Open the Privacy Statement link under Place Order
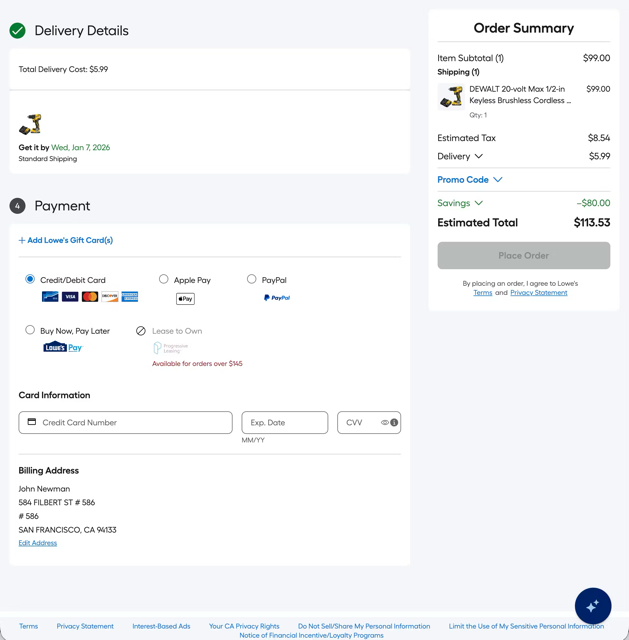This screenshot has height=640, width=629. pyautogui.click(x=539, y=293)
